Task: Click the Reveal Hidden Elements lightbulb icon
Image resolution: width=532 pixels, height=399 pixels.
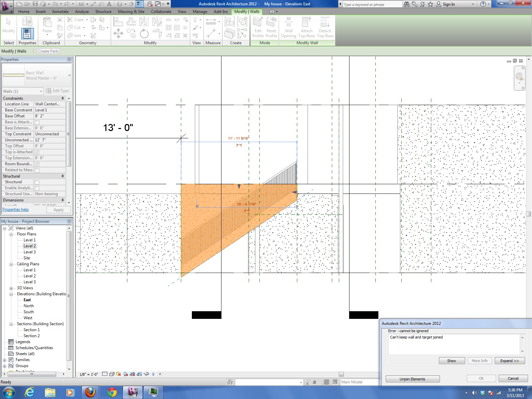Action: (x=153, y=374)
